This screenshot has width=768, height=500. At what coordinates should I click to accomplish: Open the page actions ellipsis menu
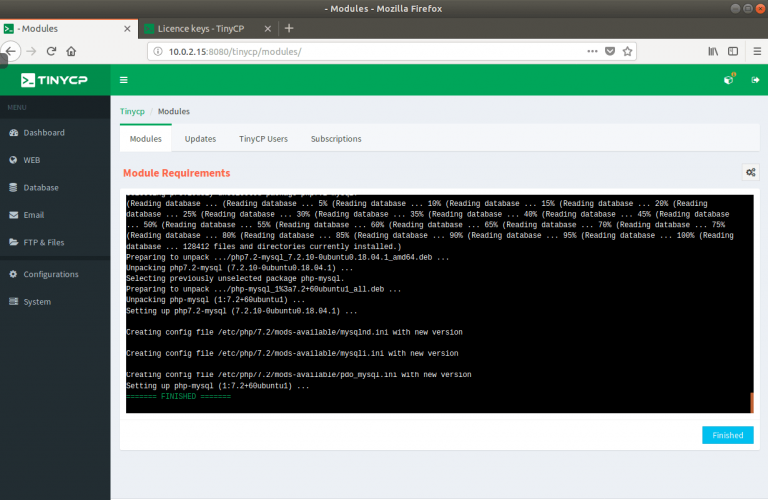point(592,50)
